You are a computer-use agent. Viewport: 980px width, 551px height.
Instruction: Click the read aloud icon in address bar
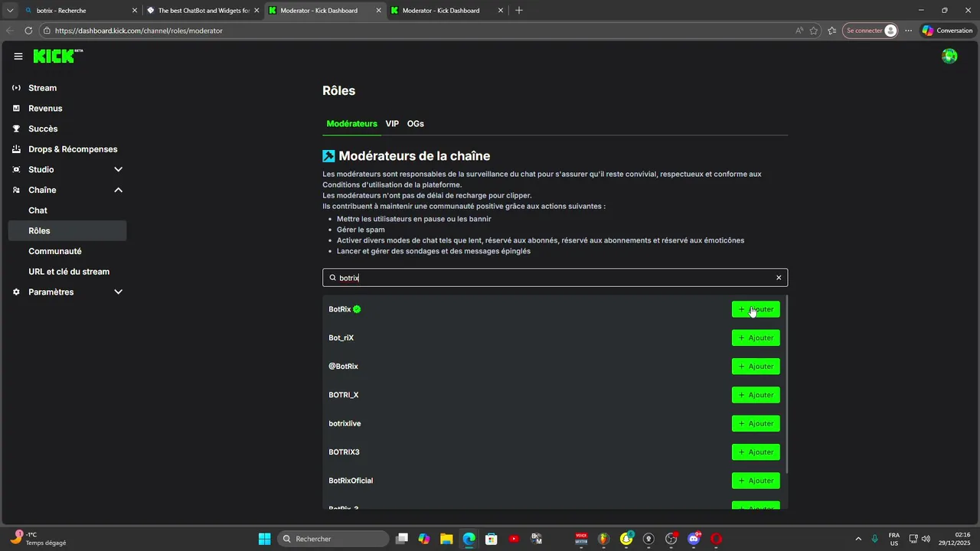[799, 31]
